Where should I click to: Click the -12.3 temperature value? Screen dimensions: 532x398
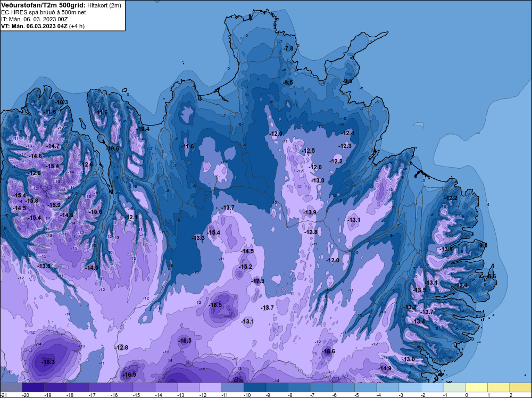pos(345,146)
